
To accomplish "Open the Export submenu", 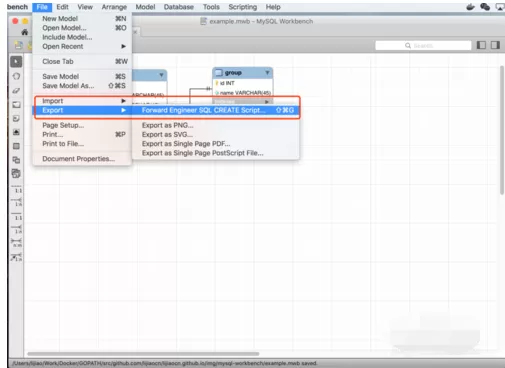I will tap(82, 110).
